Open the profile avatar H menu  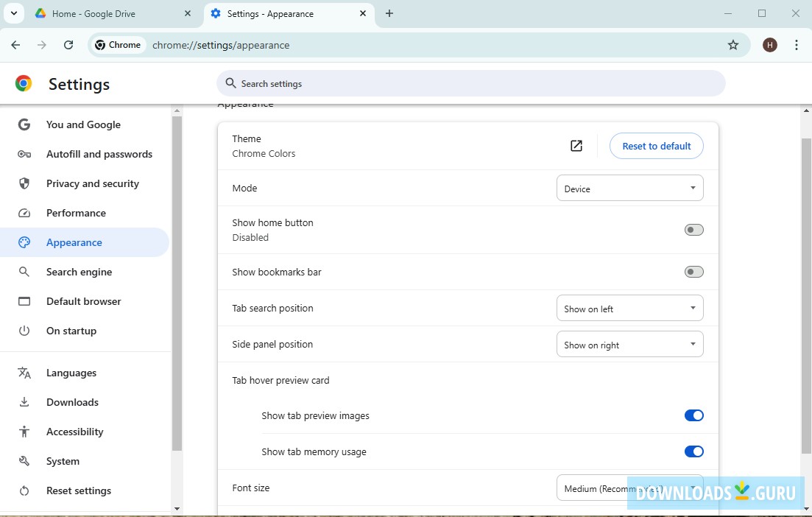[x=769, y=45]
